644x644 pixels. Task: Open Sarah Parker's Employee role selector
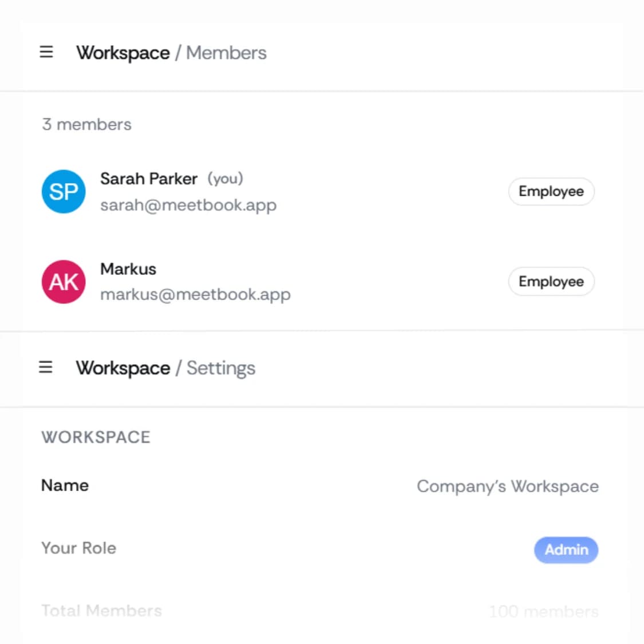click(x=551, y=191)
